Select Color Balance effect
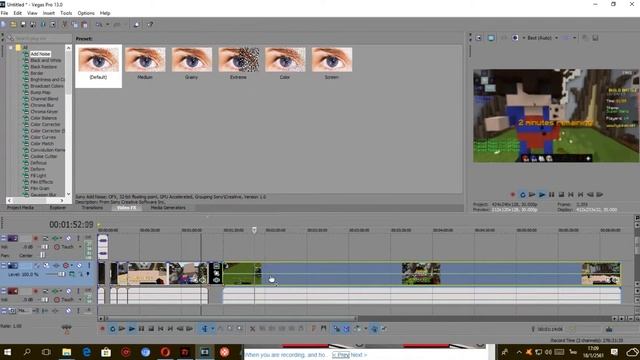 click(43, 118)
